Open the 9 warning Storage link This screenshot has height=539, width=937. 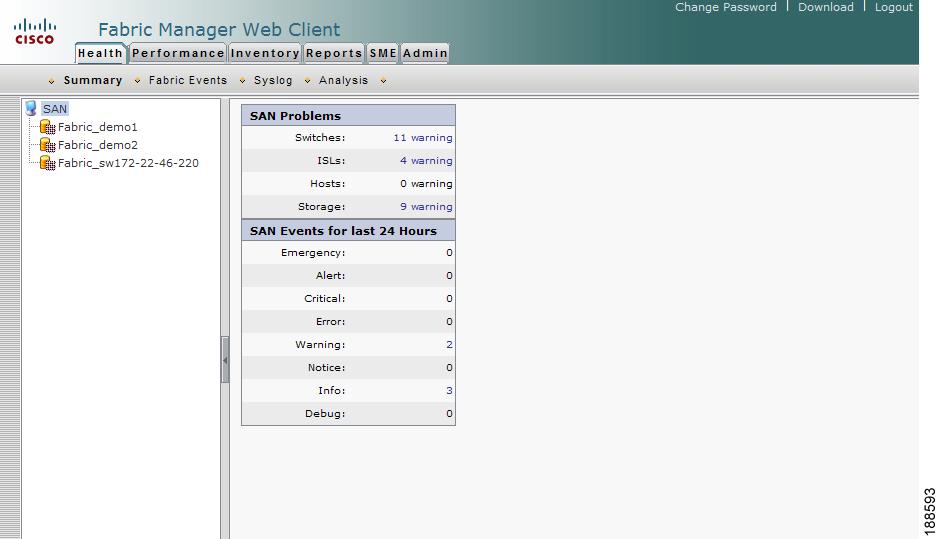(x=426, y=206)
